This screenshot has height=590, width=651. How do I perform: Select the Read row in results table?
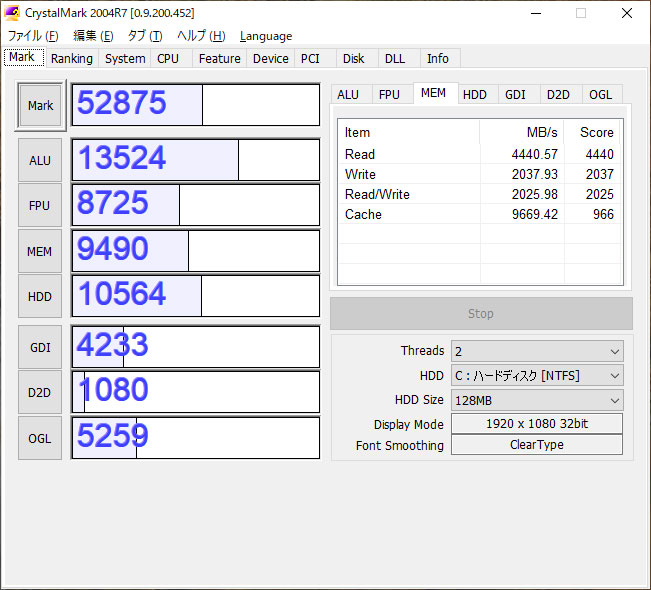click(480, 154)
